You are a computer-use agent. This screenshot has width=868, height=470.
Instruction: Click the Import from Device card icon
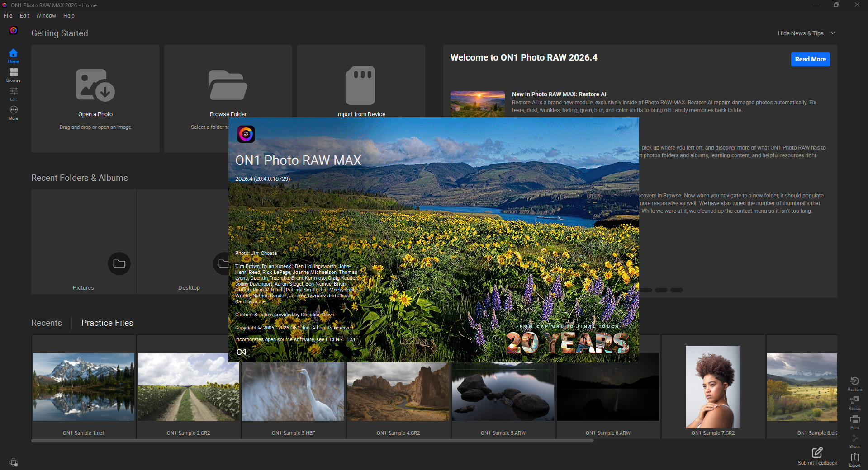pos(360,85)
